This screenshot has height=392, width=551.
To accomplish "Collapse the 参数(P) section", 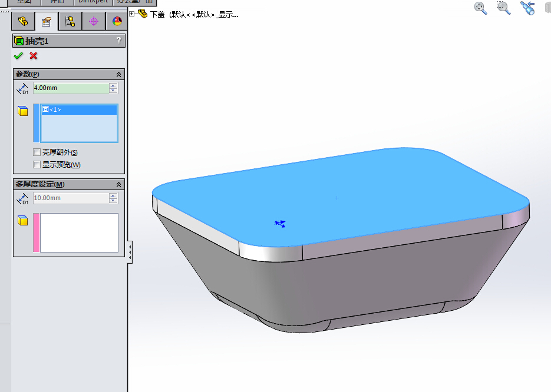I will 119,74.
